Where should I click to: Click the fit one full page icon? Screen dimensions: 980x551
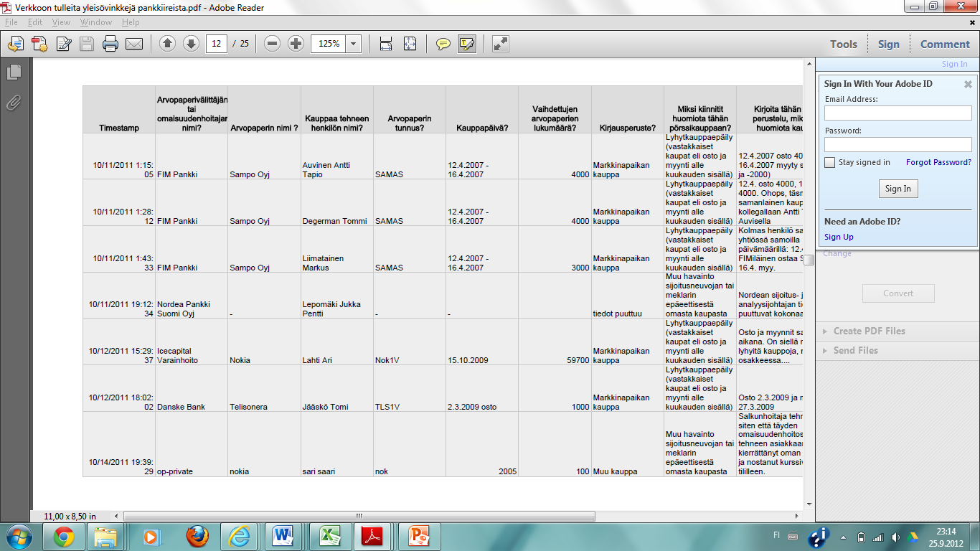tap(410, 44)
